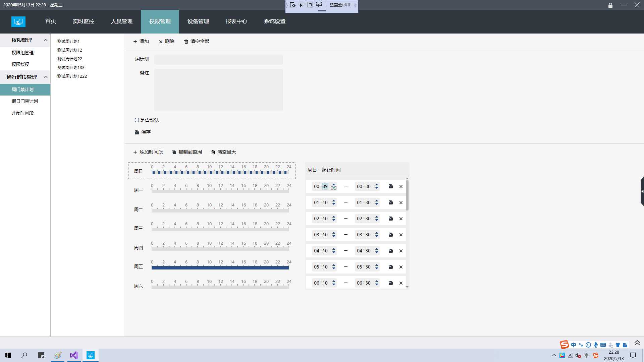Open 系统设置 tab
Screen dimensions: 644x362
(x=275, y=21)
